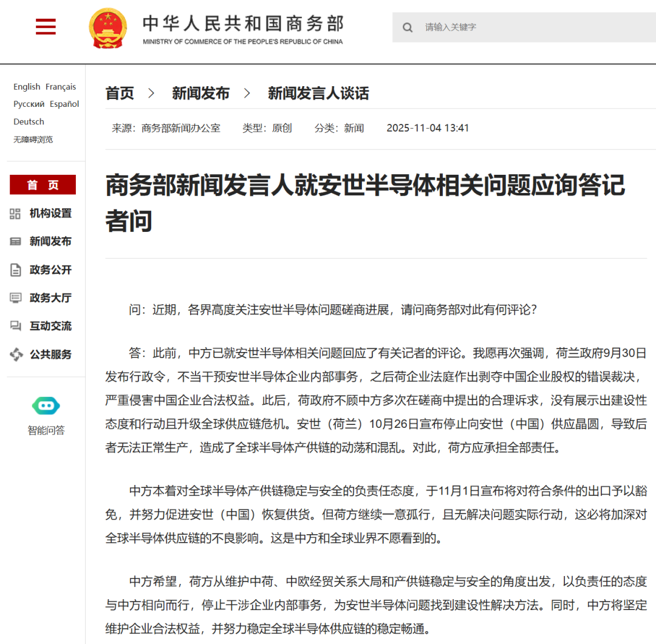Screen dimensions: 656x644
Task: Click the paragraph starting 中方本着对全球半导体
Action: click(376, 514)
